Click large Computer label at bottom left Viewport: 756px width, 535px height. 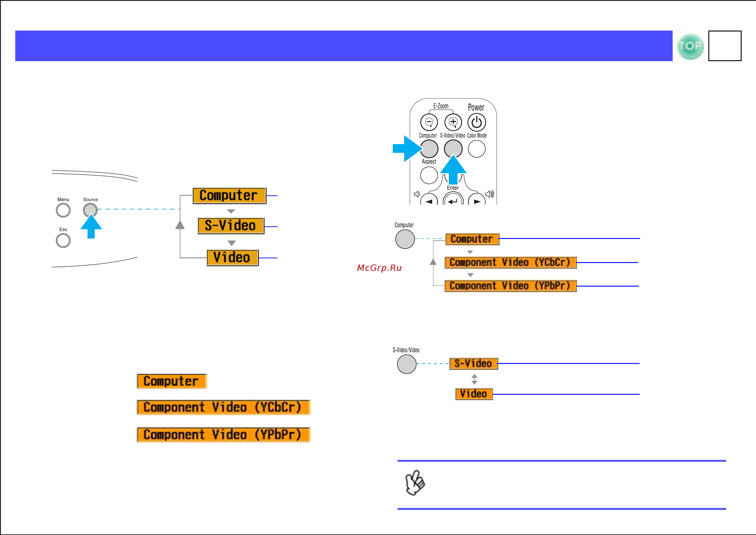171,381
